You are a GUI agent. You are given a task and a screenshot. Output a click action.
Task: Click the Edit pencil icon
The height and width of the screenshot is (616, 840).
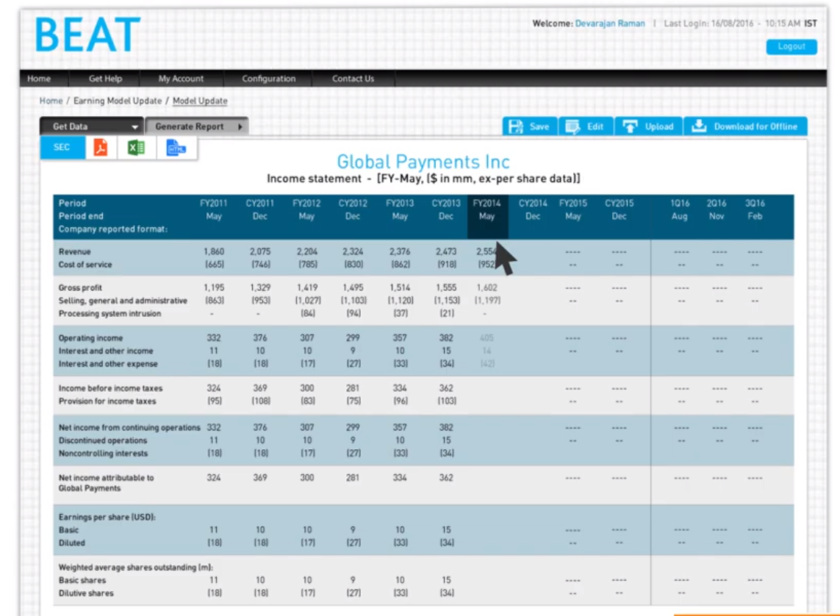[x=572, y=126]
